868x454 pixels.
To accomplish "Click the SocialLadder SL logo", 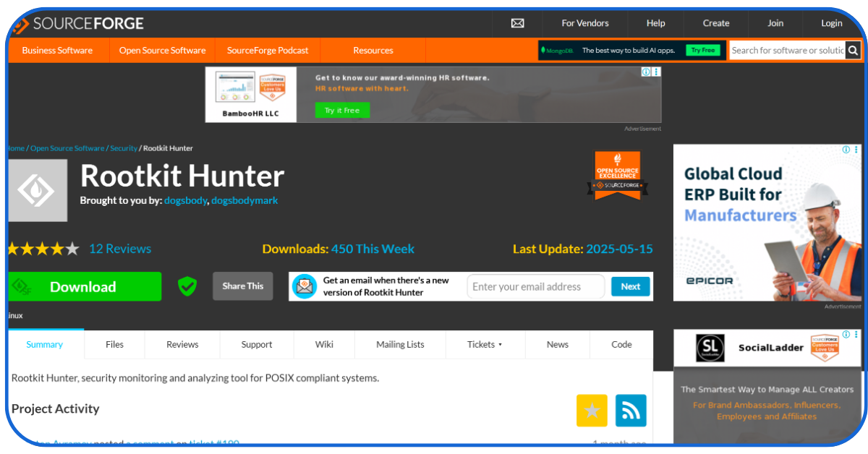I will coord(710,348).
